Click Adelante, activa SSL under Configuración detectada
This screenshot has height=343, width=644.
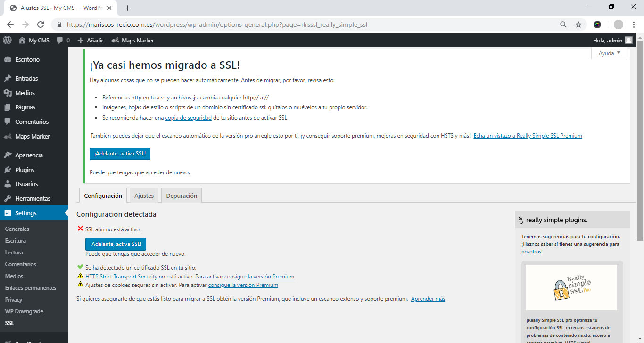pos(116,244)
